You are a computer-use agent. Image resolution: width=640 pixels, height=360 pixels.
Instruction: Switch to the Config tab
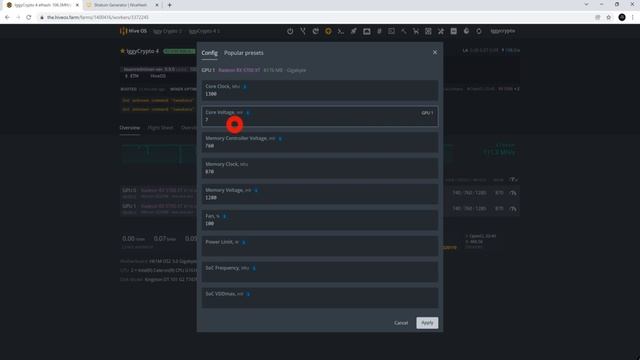click(209, 53)
